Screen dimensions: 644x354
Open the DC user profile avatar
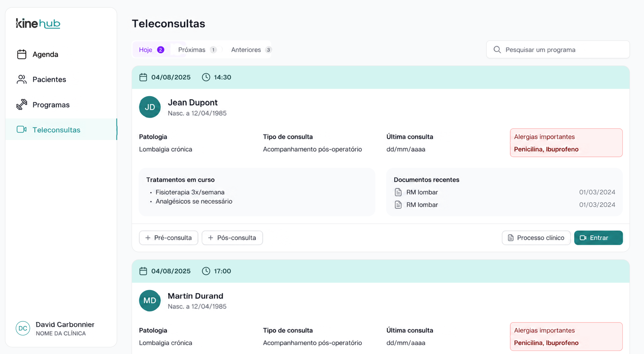(23, 328)
